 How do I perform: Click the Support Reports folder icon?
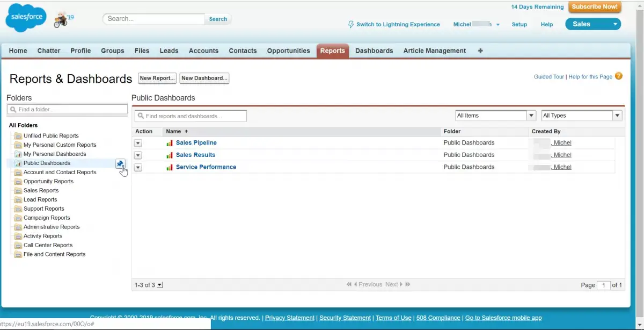point(18,209)
